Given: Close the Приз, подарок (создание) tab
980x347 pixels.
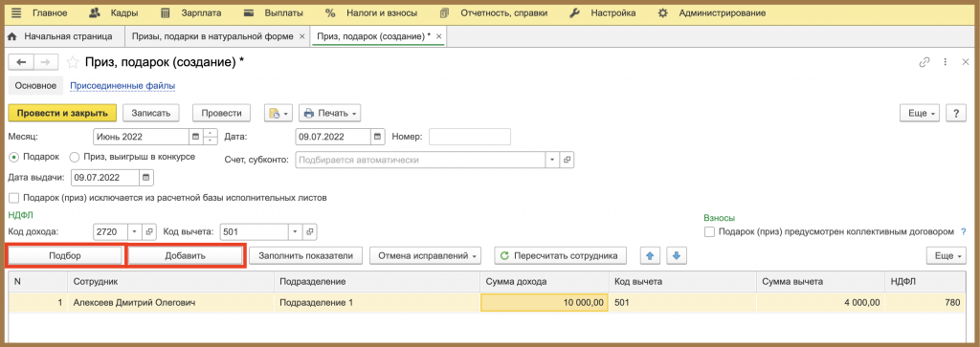Looking at the screenshot, I should click(x=438, y=37).
